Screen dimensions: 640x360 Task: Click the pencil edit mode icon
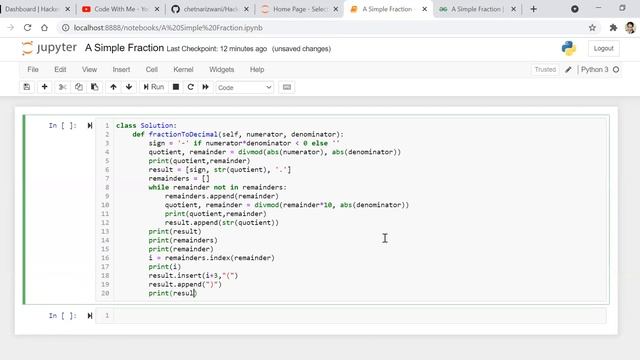click(x=568, y=70)
